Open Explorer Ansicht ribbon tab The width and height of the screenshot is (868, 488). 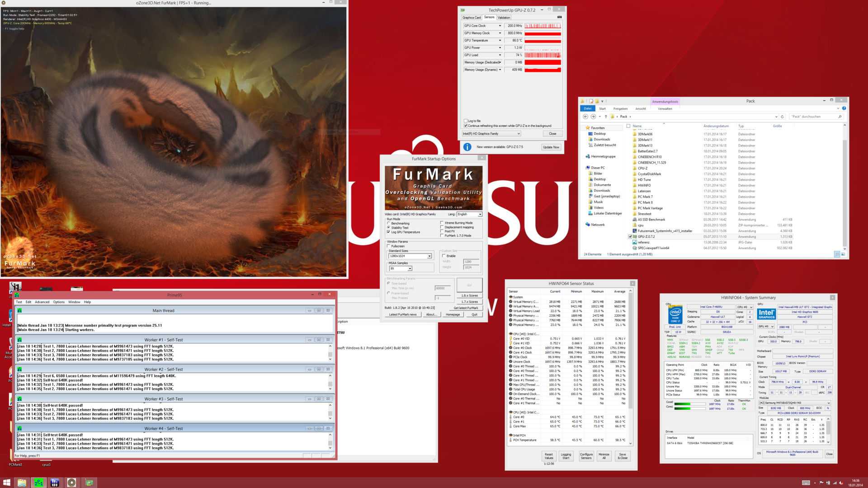(641, 108)
